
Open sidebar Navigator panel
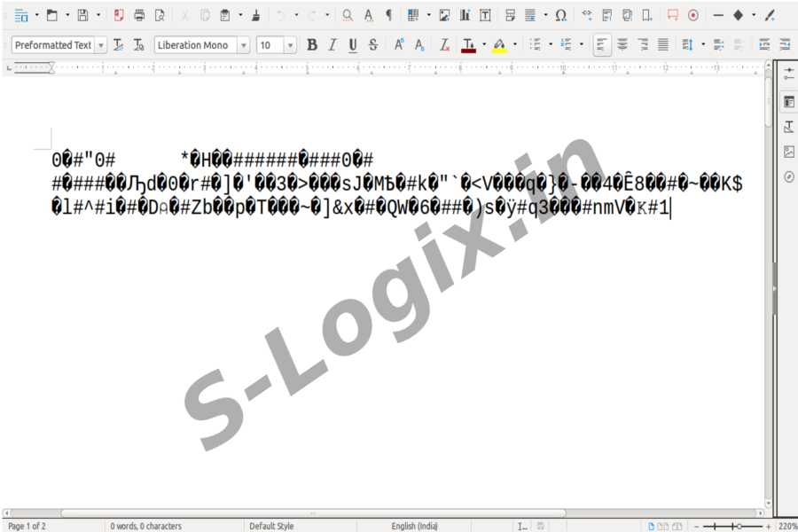point(789,176)
